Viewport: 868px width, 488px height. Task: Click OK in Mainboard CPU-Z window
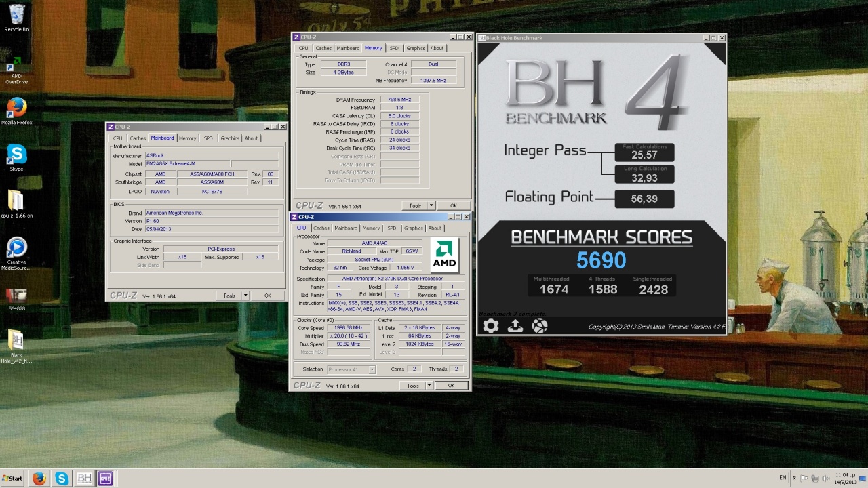coord(267,296)
